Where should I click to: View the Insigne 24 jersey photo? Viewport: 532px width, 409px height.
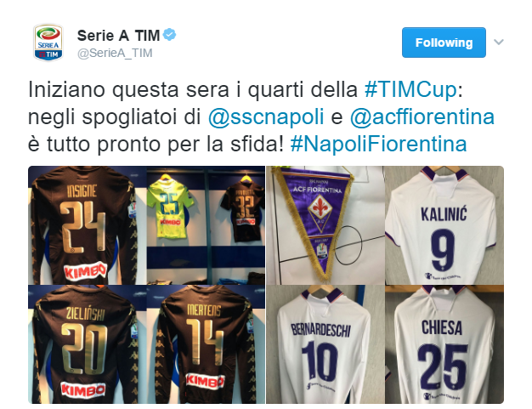pos(88,225)
